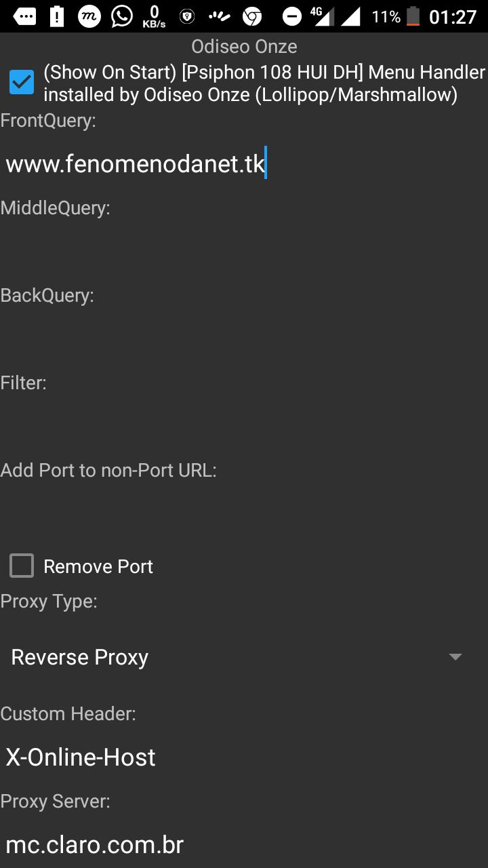Tap the circular 'm' app notification icon
This screenshot has width=488, height=868.
(x=89, y=16)
